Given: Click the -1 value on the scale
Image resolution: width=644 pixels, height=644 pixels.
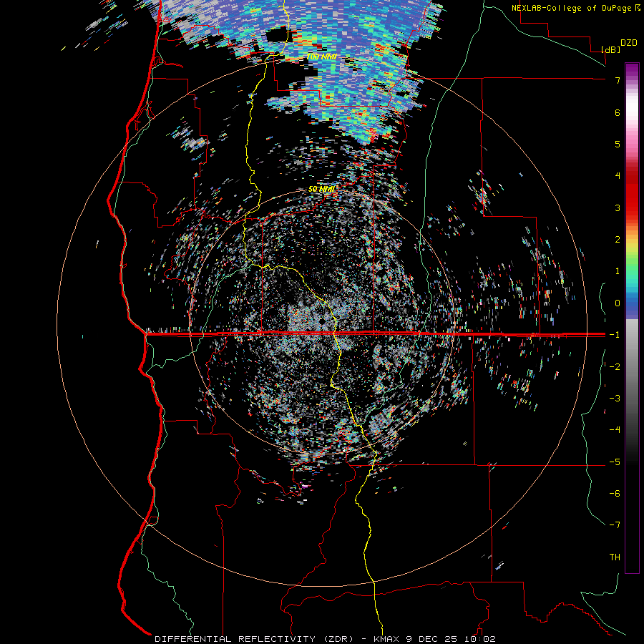Looking at the screenshot, I should coord(615,335).
